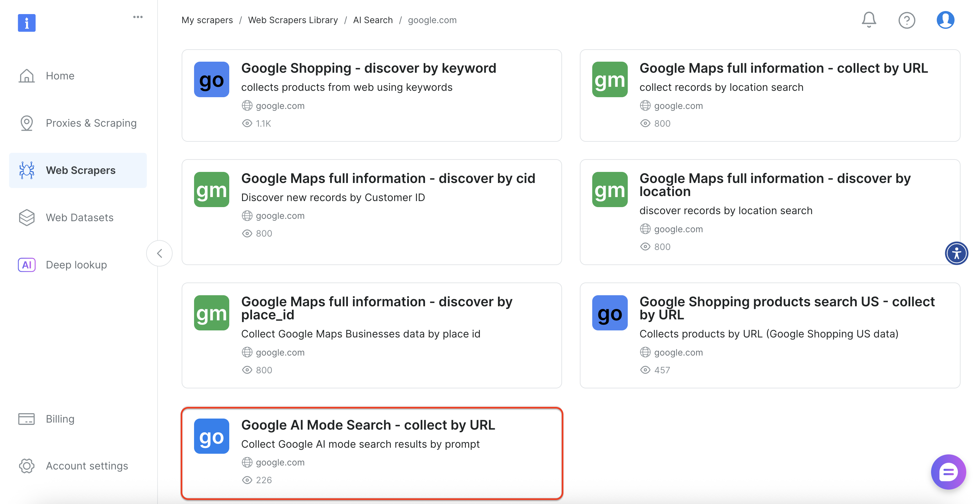
Task: Open Google Shopping - discover by keyword title
Action: point(369,68)
